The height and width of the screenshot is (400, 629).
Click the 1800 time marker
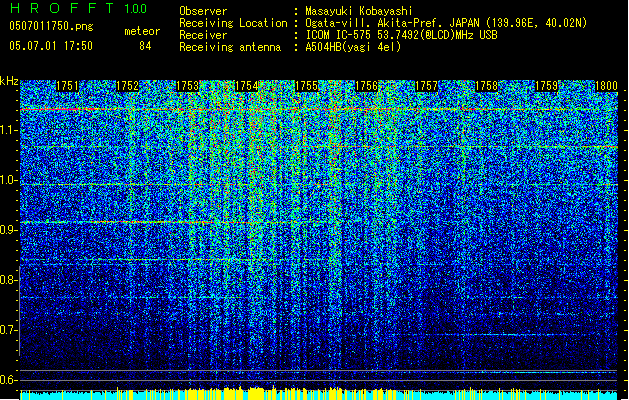606,86
